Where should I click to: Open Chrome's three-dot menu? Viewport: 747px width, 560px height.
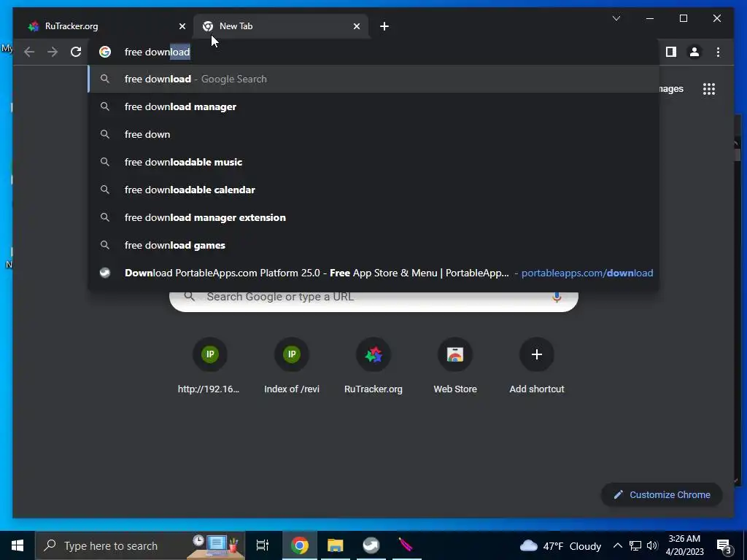click(x=718, y=52)
